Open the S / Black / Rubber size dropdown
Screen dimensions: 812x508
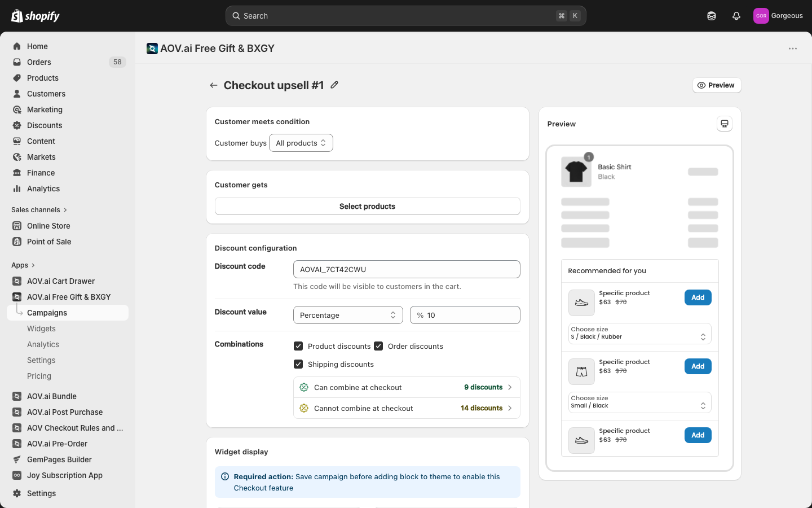(x=639, y=333)
